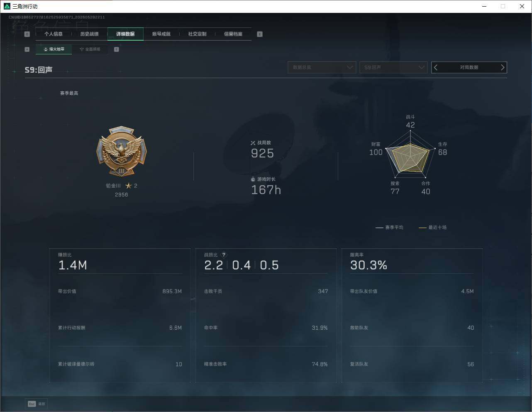The height and width of the screenshot is (412, 532).
Task: Click the stopwatch 游戏时长 icon
Action: point(253,179)
